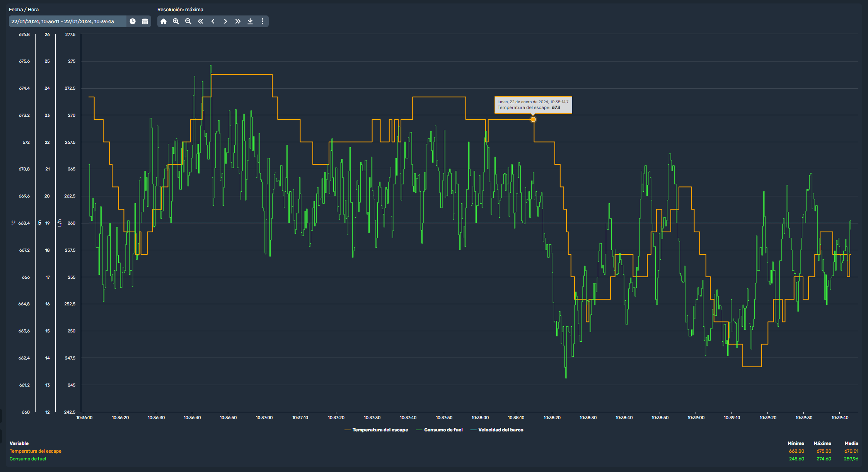Jump far back with double-left arrows

pos(201,21)
